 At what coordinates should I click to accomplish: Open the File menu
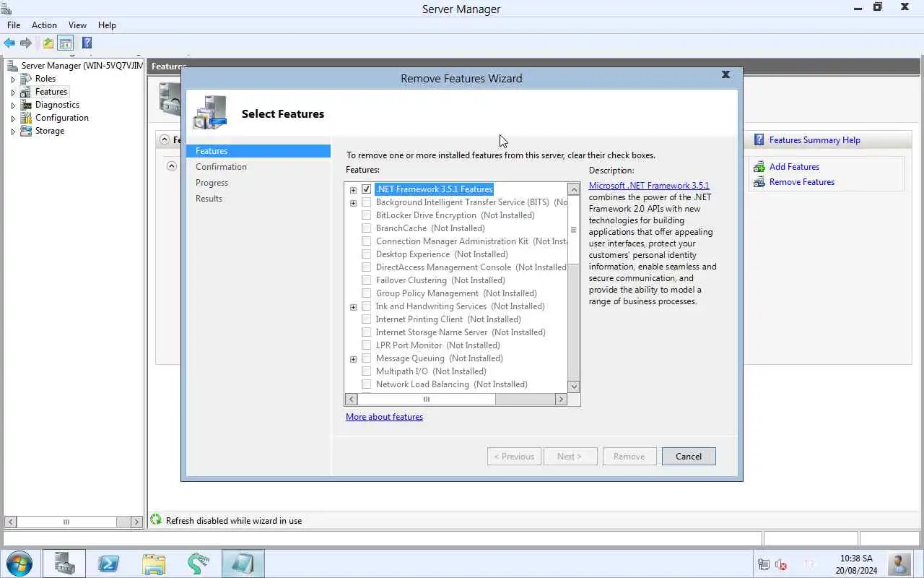click(x=14, y=25)
